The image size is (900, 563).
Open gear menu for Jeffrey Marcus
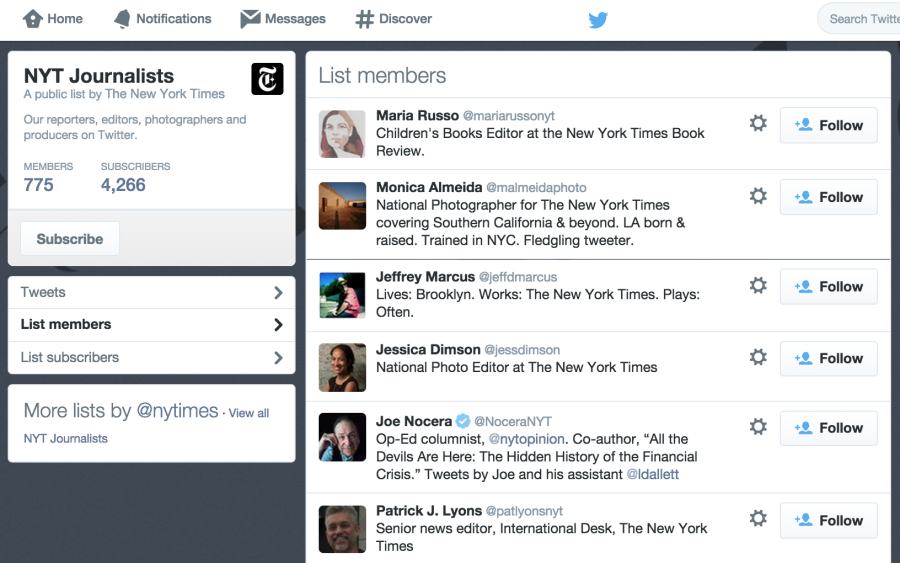tap(758, 285)
